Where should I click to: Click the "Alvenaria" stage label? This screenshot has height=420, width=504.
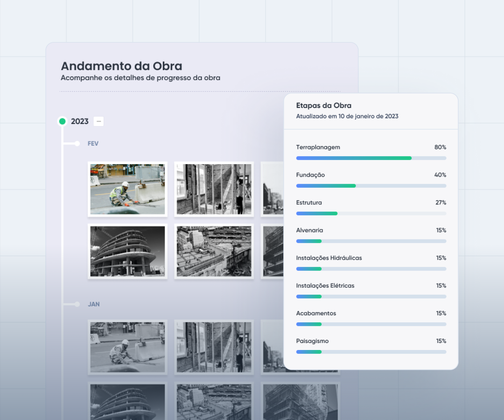point(310,230)
